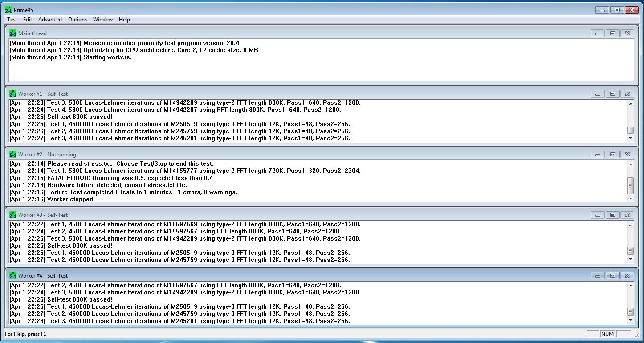Click the Worker #2 window icon
Image resolution: width=644 pixels, height=343 pixels.
point(12,154)
